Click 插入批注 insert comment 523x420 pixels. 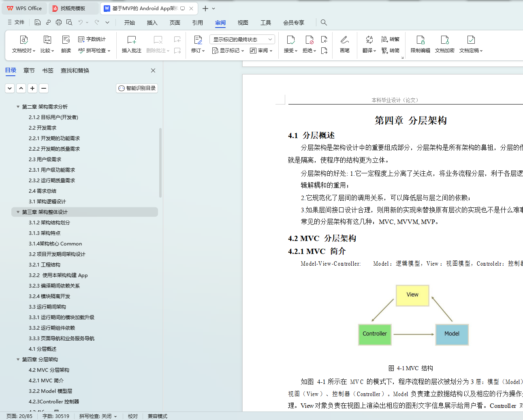pyautogui.click(x=132, y=45)
